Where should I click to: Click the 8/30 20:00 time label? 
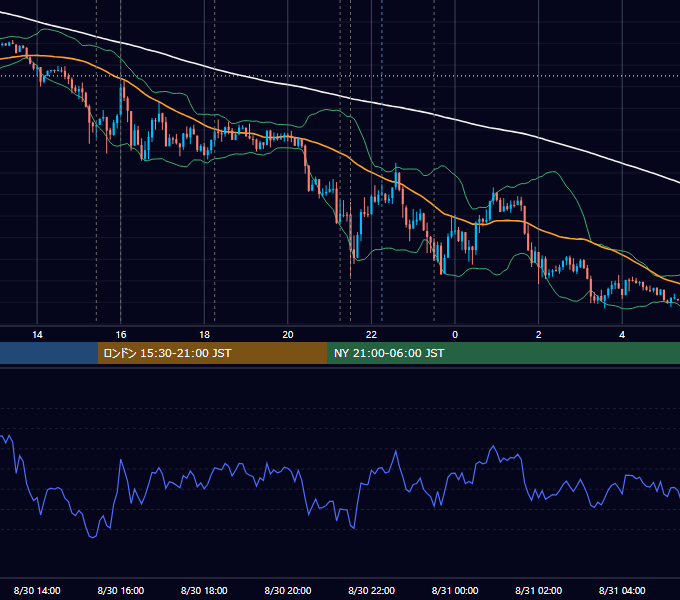point(288,590)
